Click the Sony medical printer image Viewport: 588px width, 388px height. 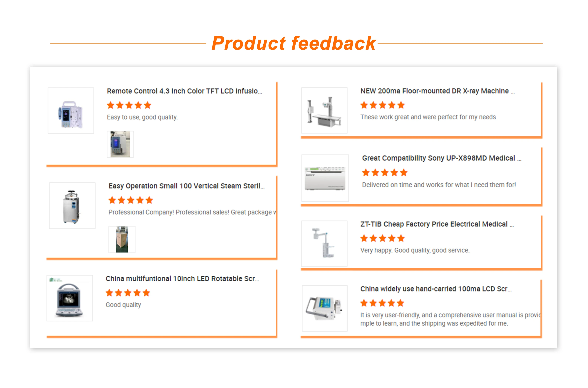[325, 178]
